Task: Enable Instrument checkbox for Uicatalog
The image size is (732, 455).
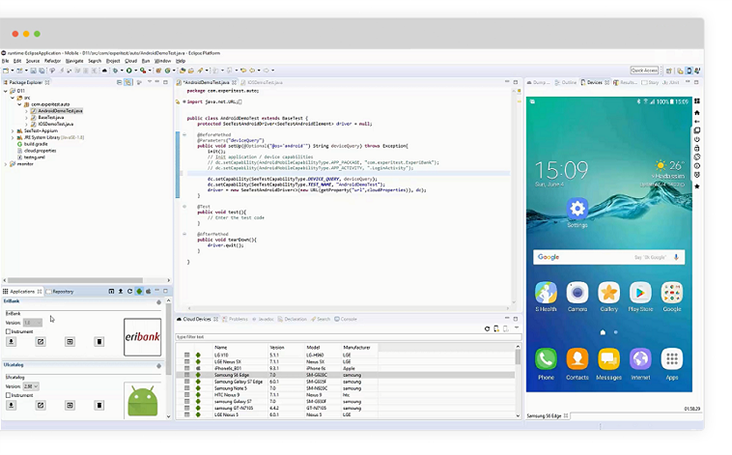Action: (8, 395)
